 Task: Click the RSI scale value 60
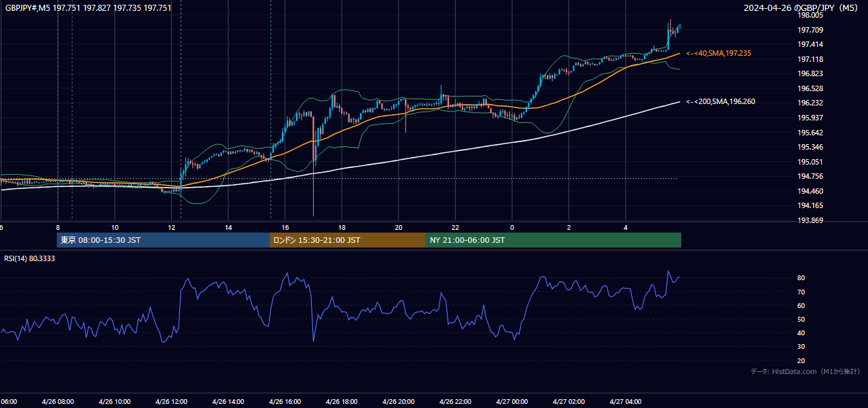[x=801, y=306]
